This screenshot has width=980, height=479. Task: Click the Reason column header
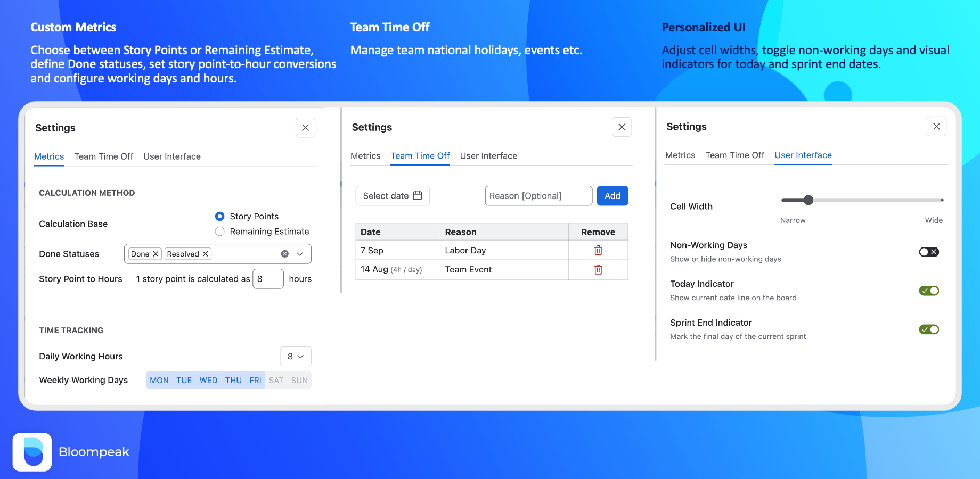click(x=504, y=232)
